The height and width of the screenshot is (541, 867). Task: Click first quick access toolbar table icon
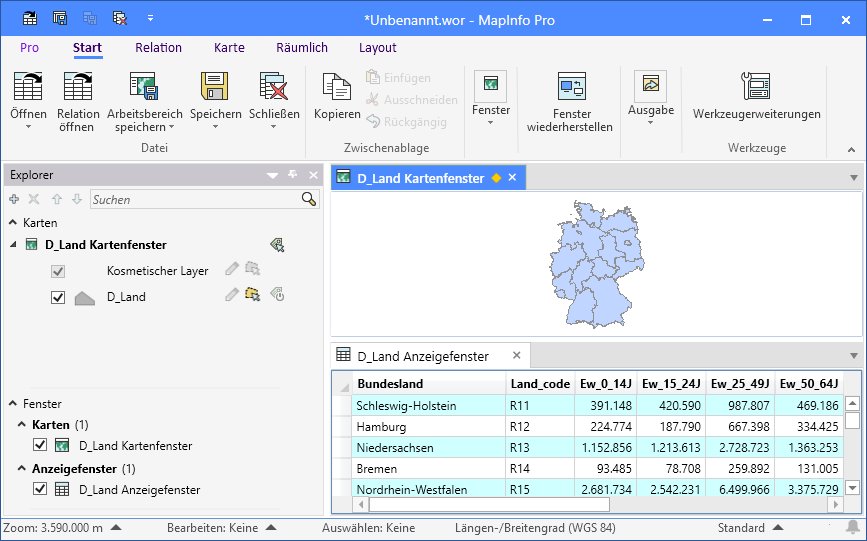pos(30,18)
